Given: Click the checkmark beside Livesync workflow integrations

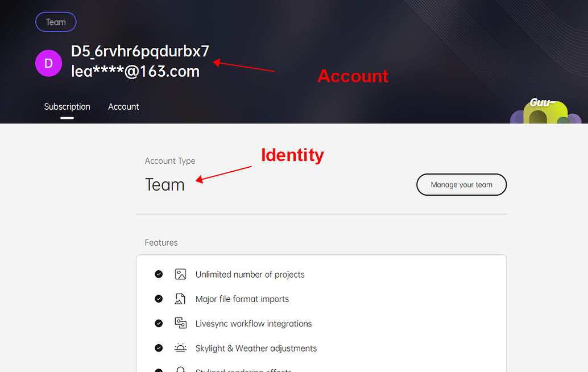Looking at the screenshot, I should pos(159,323).
